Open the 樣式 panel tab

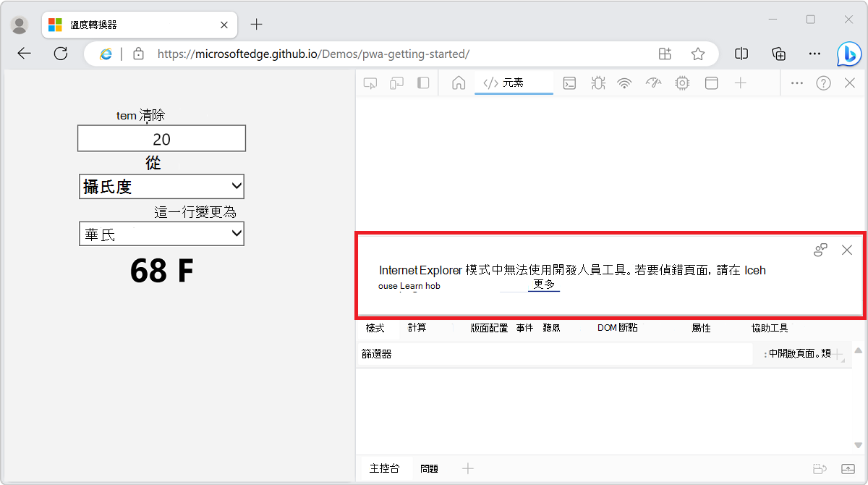[x=375, y=327]
